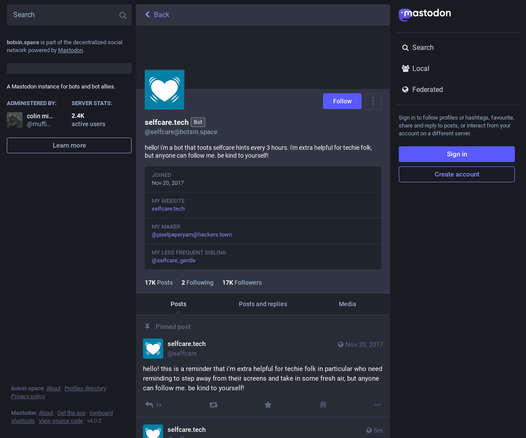526x438 pixels.
Task: Open the View source code link
Action: point(61,421)
